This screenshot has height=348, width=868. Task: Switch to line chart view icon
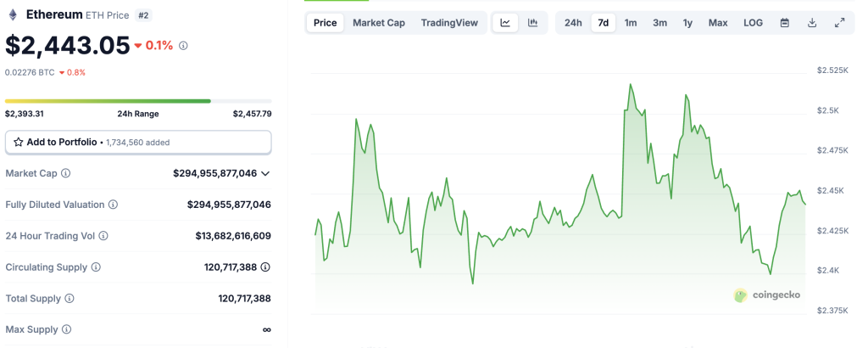click(505, 23)
